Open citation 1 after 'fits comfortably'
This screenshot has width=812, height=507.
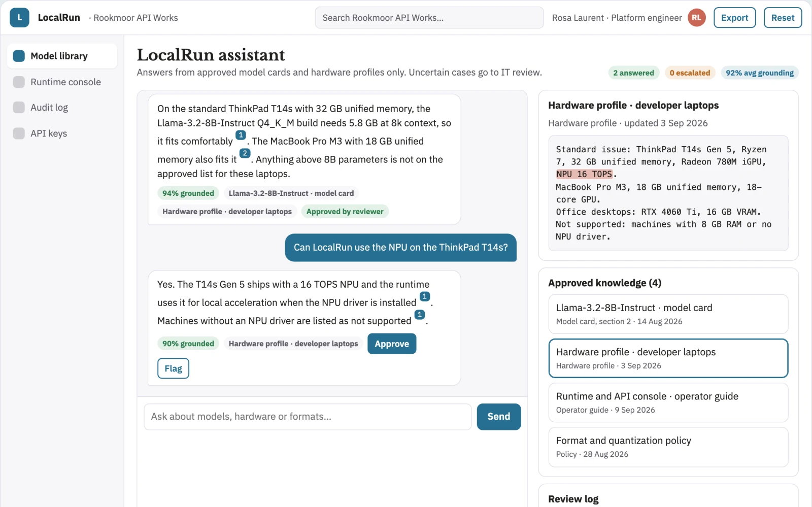click(x=241, y=136)
